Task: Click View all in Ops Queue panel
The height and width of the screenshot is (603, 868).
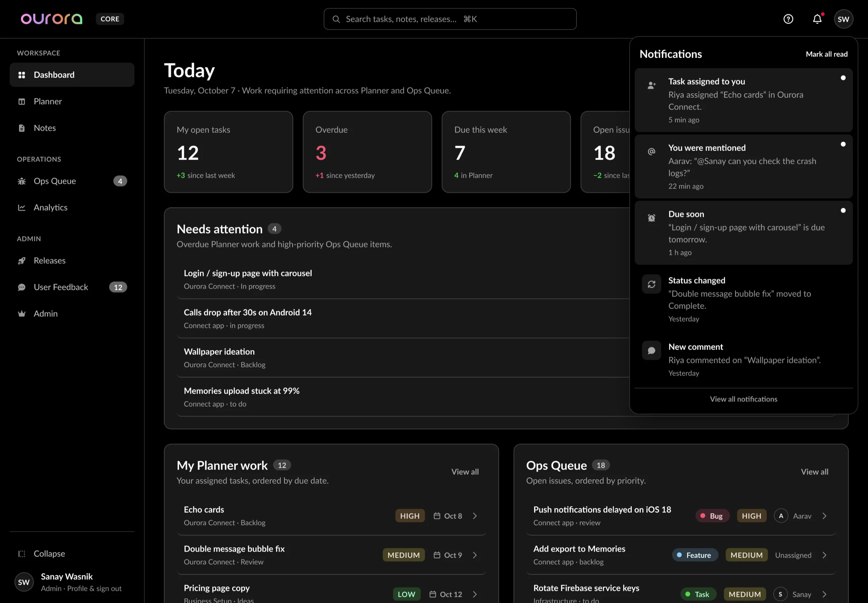Action: click(814, 472)
